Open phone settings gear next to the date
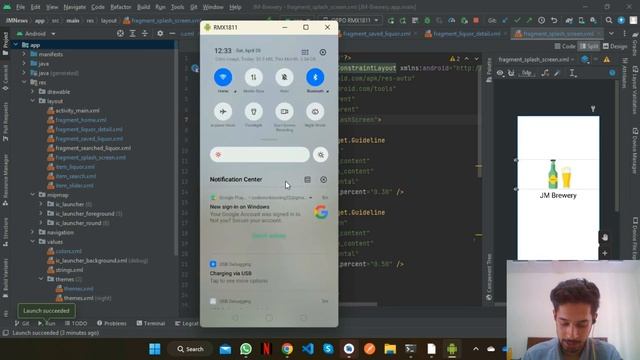Screen dimensions: 640x360 pyautogui.click(x=323, y=52)
